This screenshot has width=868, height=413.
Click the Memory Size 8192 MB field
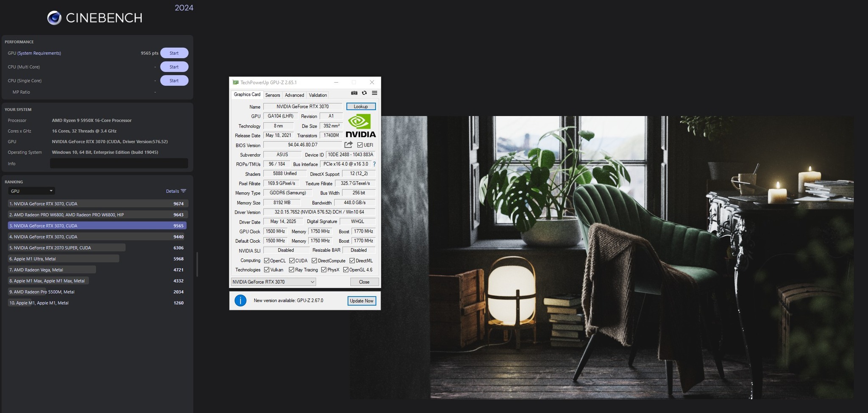(x=282, y=202)
